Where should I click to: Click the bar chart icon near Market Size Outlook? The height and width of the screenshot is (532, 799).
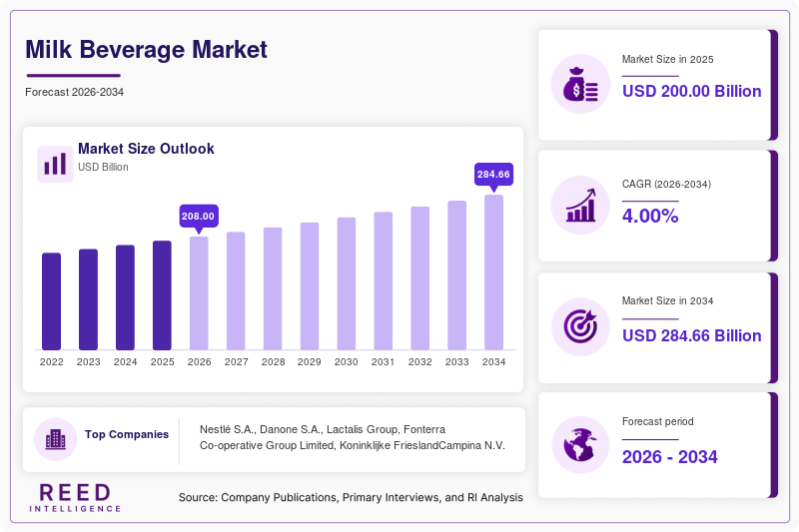(x=55, y=164)
